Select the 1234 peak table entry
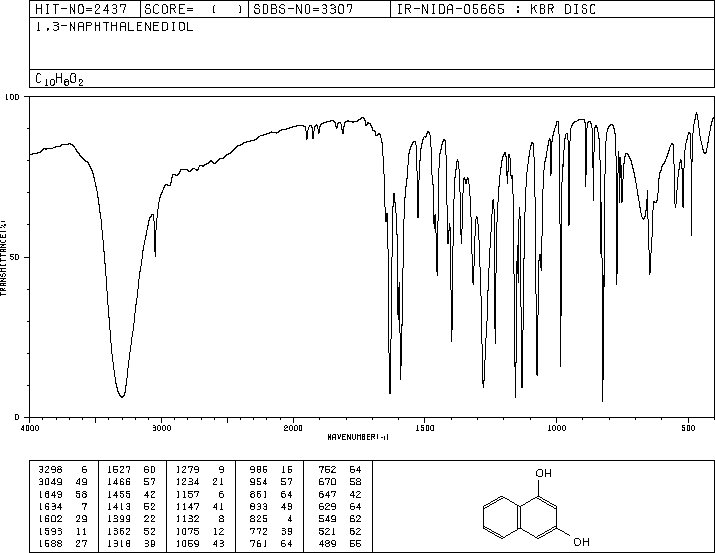The width and height of the screenshot is (715, 553). [x=188, y=482]
